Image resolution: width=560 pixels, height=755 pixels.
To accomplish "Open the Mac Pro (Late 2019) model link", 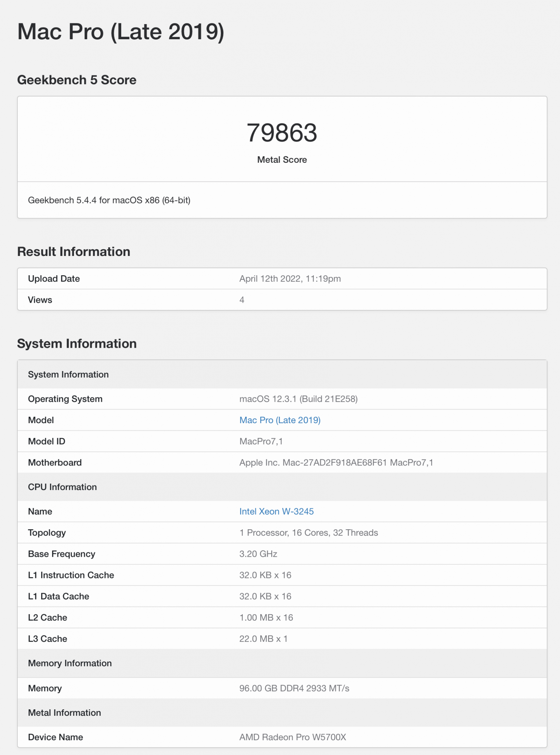I will (280, 420).
